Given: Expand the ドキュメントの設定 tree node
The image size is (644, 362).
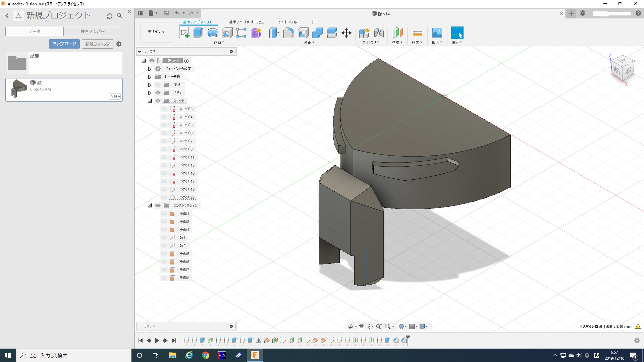Looking at the screenshot, I should pyautogui.click(x=150, y=69).
